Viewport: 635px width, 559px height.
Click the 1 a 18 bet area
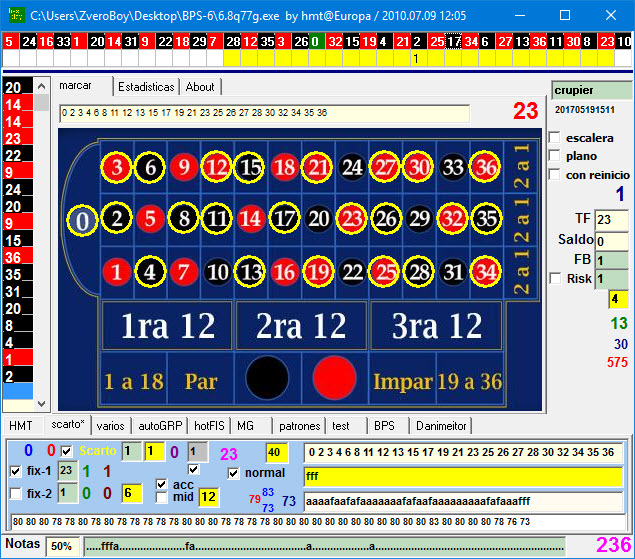[134, 381]
